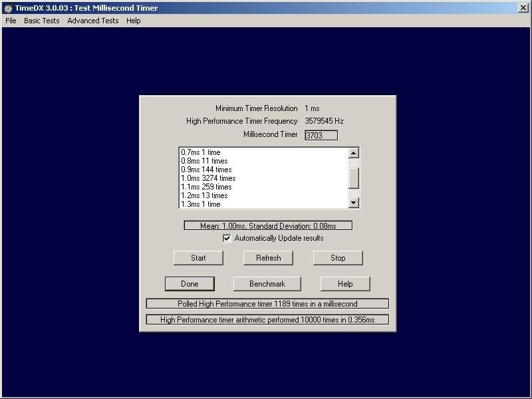Open the Advanced Tests menu

tap(93, 21)
